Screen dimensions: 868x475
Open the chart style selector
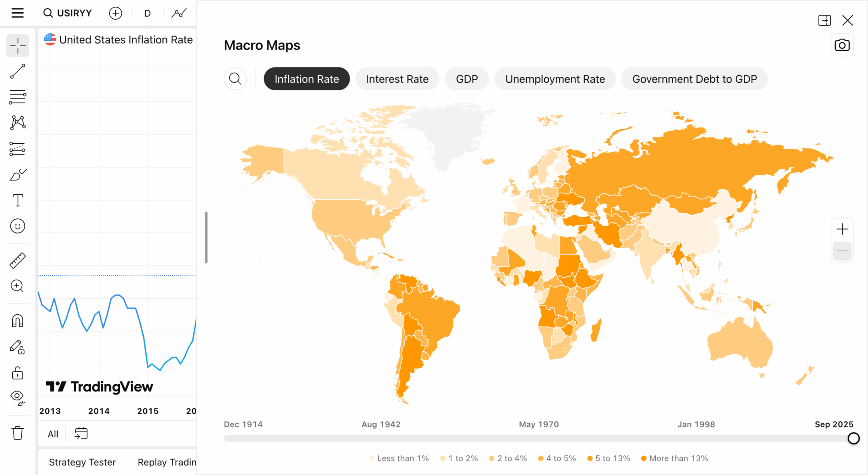pos(179,13)
